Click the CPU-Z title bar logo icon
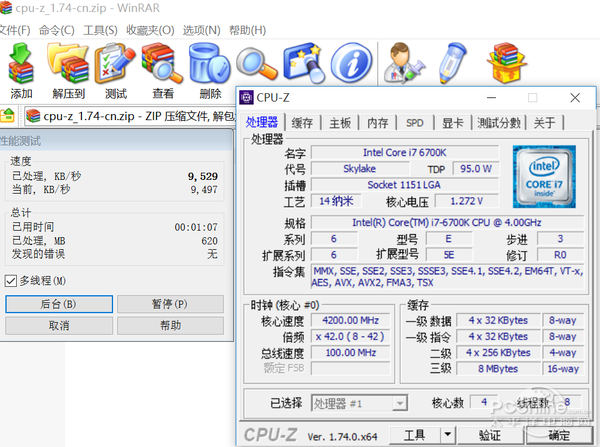This screenshot has height=447, width=600. click(246, 98)
